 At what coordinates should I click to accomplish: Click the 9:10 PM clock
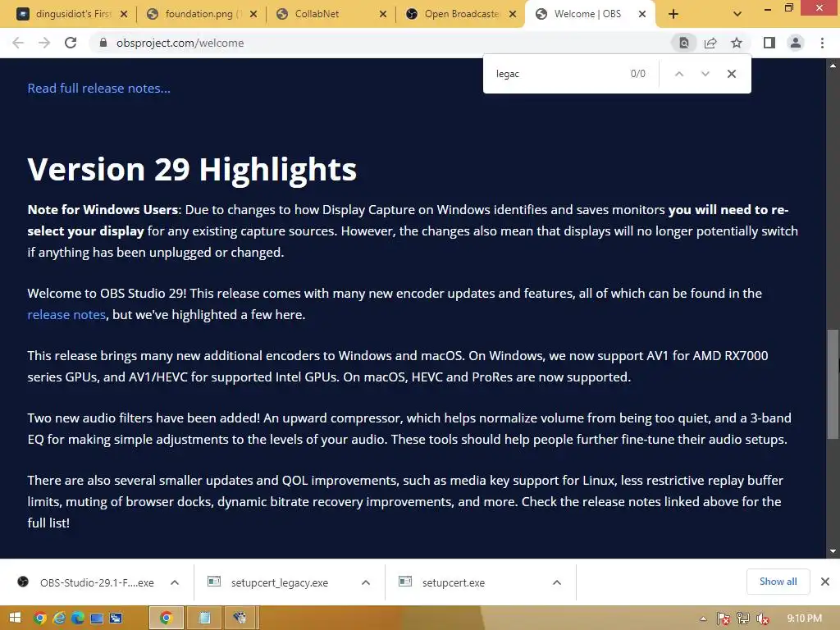coord(804,619)
